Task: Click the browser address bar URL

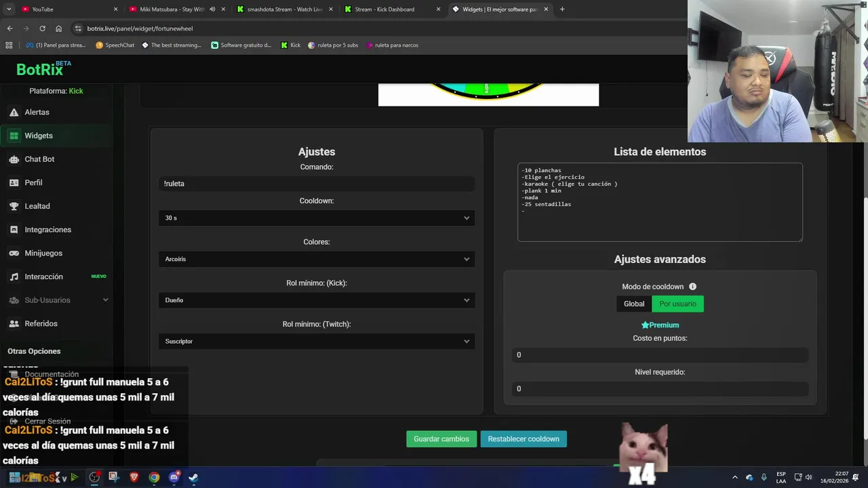Action: 140,28
